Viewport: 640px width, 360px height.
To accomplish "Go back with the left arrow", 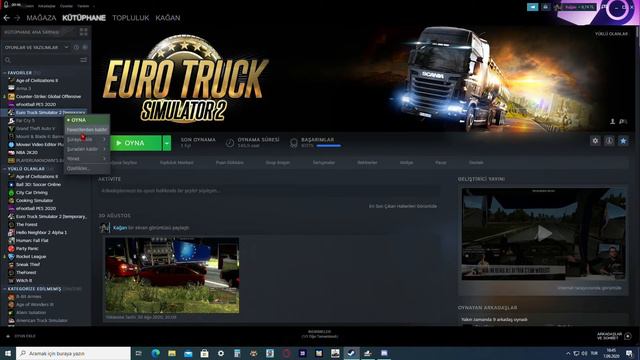I will (x=7, y=18).
